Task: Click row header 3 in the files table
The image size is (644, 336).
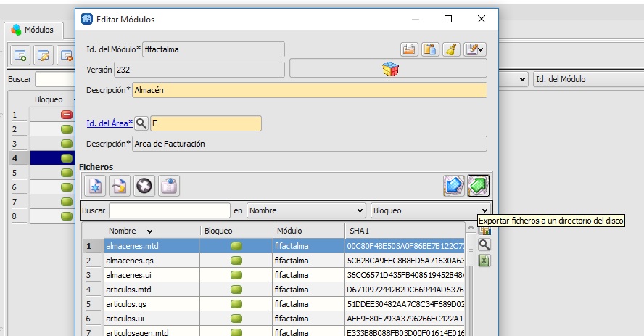Action: pyautogui.click(x=88, y=275)
